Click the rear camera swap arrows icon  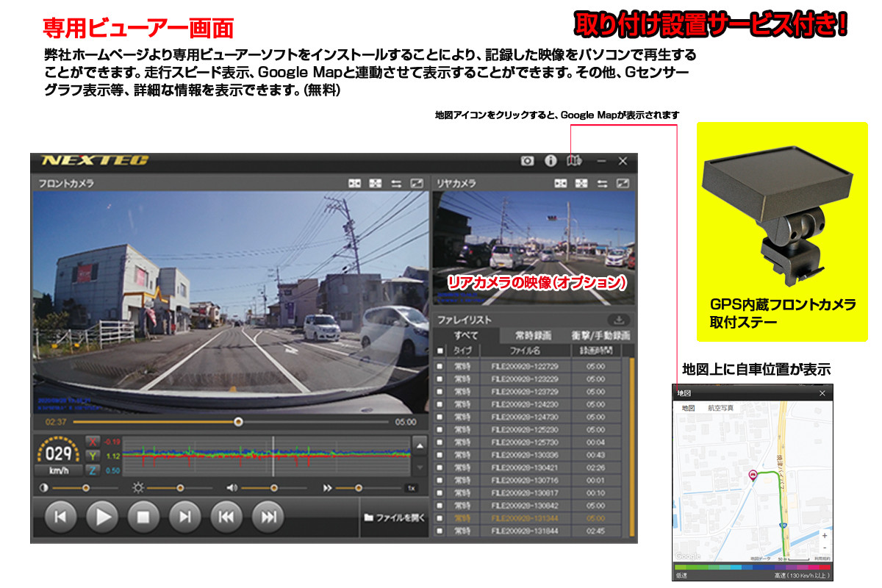pos(603,183)
